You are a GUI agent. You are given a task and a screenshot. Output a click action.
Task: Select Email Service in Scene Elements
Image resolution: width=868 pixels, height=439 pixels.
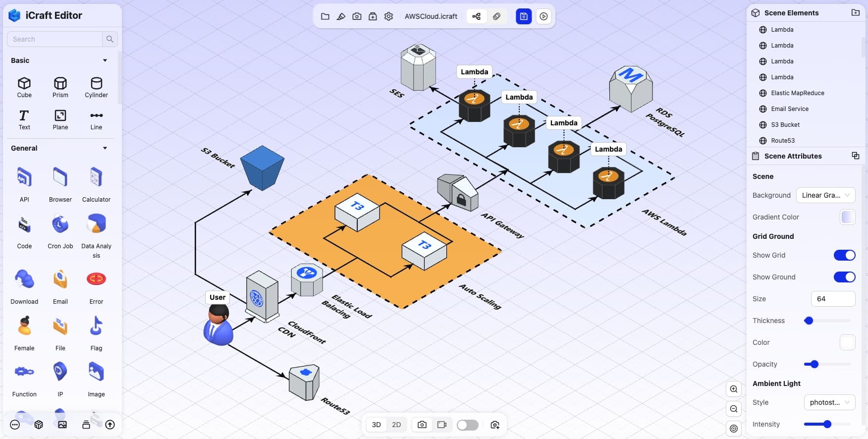[x=790, y=109]
